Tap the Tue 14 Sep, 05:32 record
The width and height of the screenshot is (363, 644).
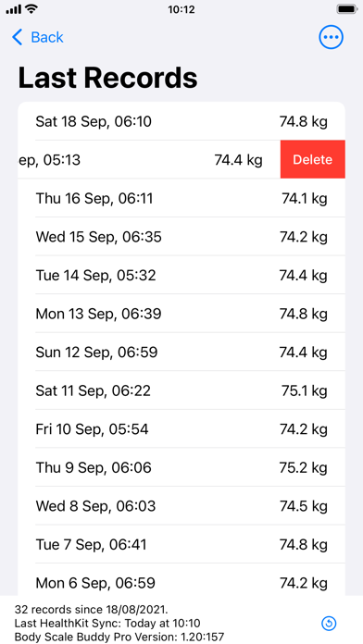click(181, 275)
